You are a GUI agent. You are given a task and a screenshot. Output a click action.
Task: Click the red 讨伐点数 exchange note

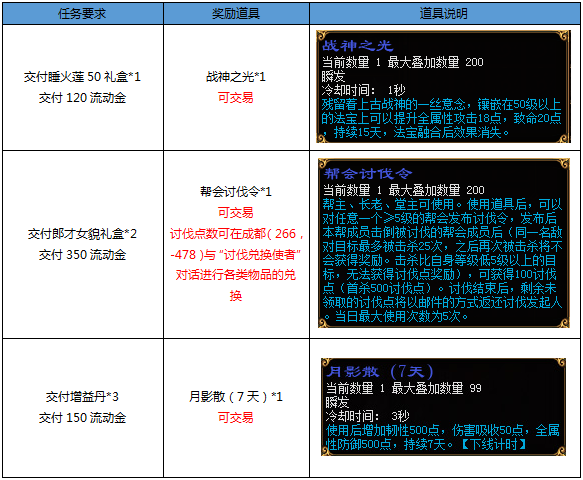click(x=236, y=265)
